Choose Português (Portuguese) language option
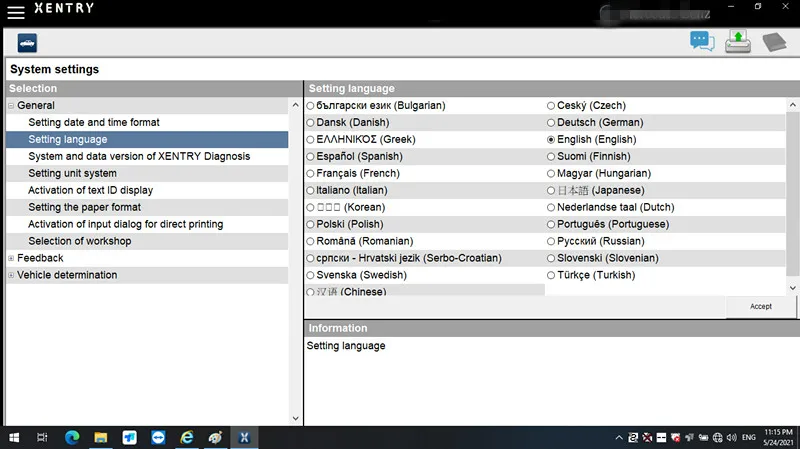Image resolution: width=800 pixels, height=449 pixels. [551, 224]
